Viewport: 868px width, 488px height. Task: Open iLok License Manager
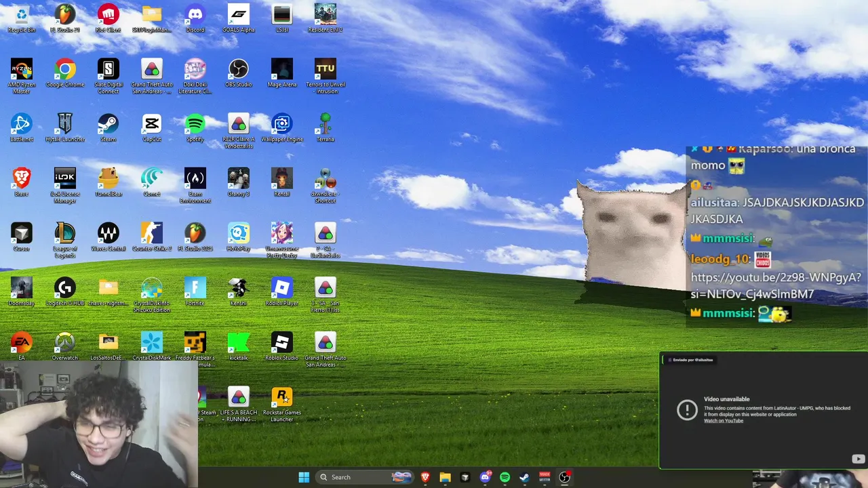click(65, 185)
